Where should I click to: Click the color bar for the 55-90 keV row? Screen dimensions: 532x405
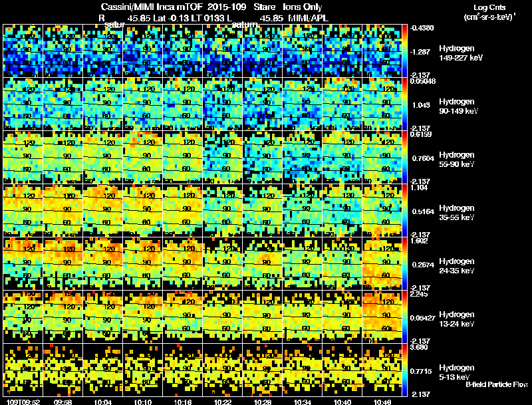tap(404, 157)
